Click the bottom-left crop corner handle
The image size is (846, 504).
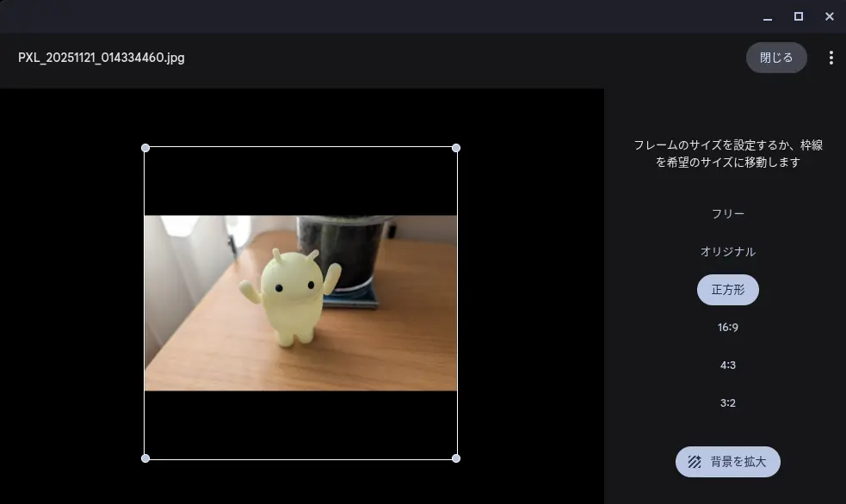145,458
